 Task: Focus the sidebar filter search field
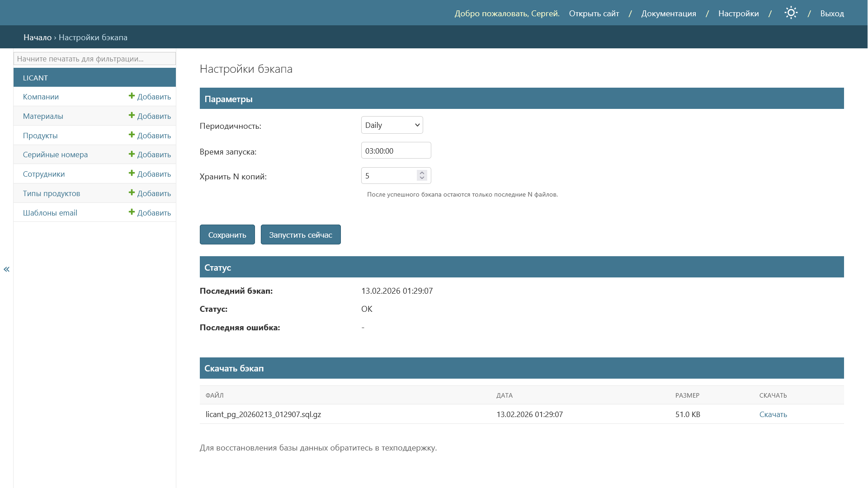[x=94, y=59]
